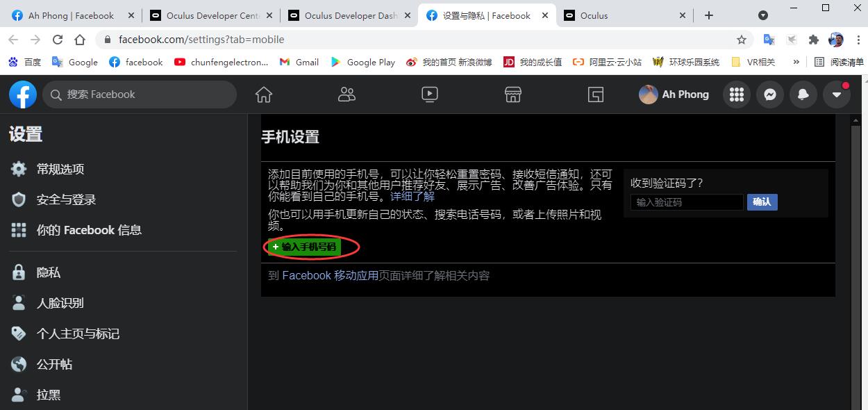Go back in browser history
This screenshot has height=410, width=868.
[x=13, y=40]
